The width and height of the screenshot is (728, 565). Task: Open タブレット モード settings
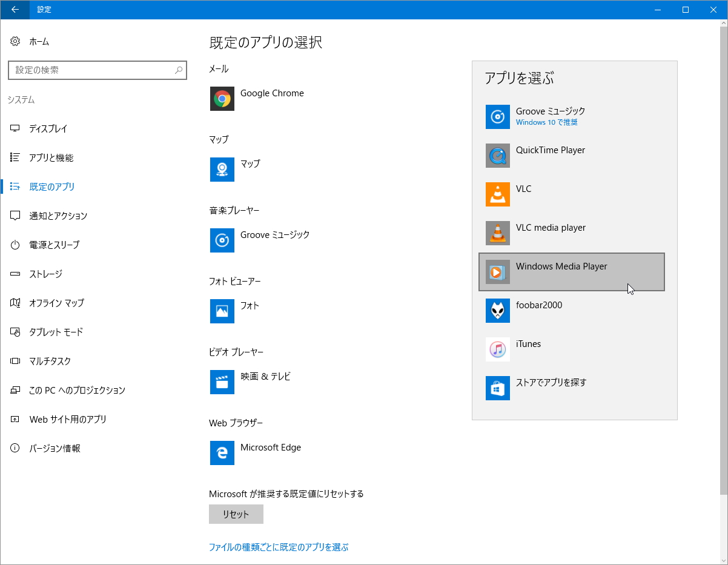coord(56,332)
